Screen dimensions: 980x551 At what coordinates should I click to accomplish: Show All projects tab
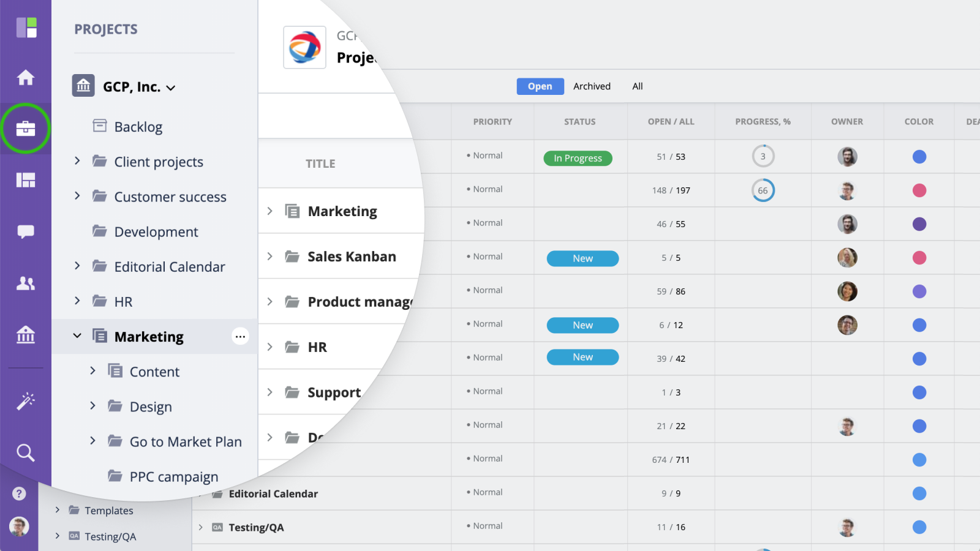637,86
